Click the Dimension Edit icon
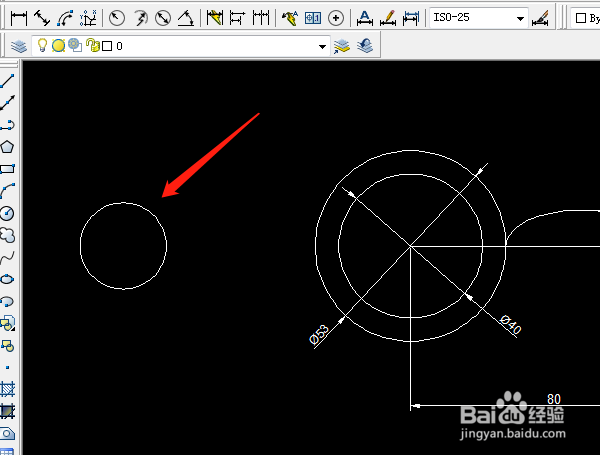 (x=365, y=18)
